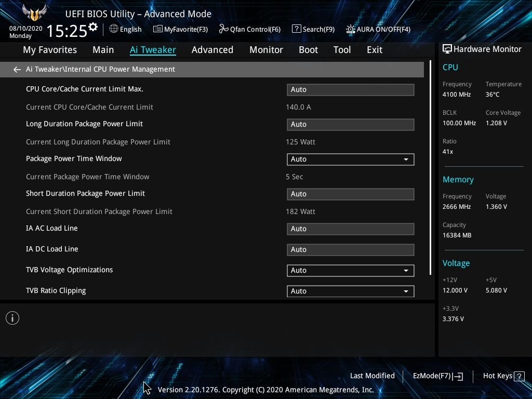The image size is (532, 399).
Task: Open the Monitor tab
Action: pos(266,50)
